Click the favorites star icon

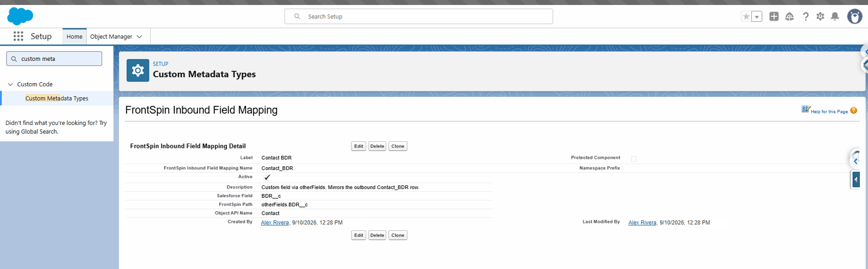(x=746, y=17)
